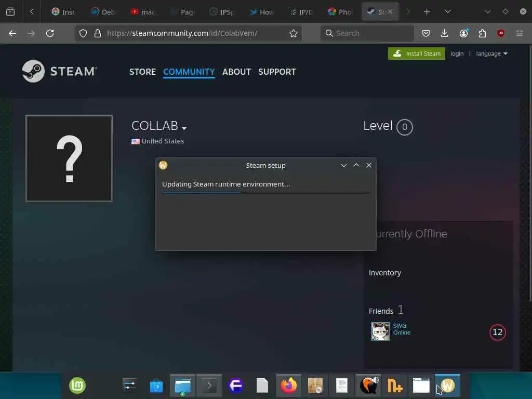Screen dimensions: 532x399
Task: Click the login link
Action: (457, 54)
